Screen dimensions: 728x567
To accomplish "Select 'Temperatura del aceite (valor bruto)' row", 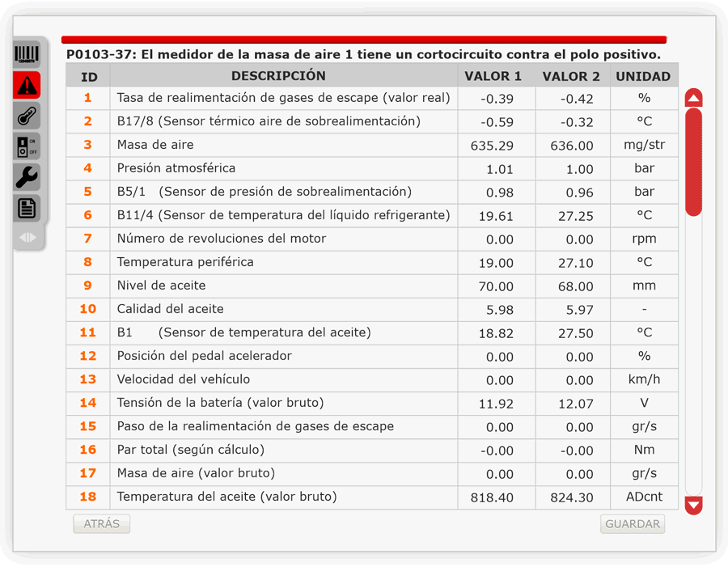I will pos(372,497).
